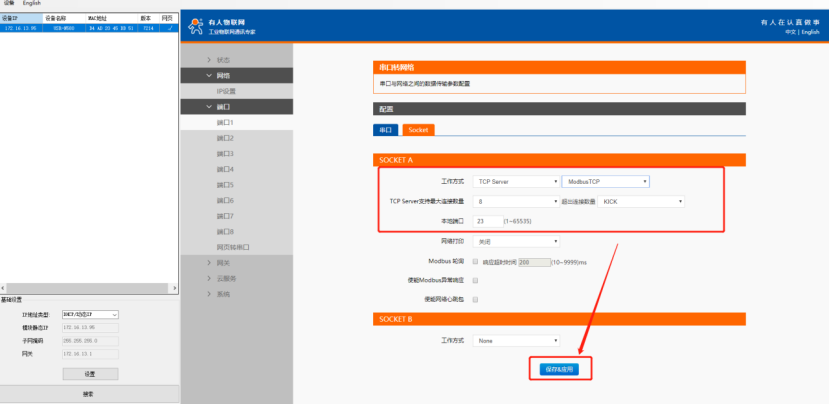Viewport: 830px width, 404px height.
Task: Open the 网页转串口 sidebar item
Action: pos(233,247)
